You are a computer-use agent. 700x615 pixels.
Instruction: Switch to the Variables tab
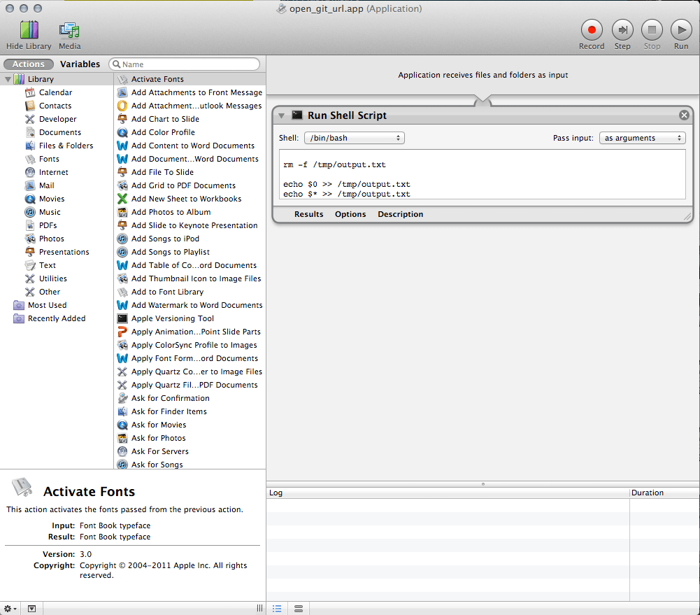(x=80, y=64)
